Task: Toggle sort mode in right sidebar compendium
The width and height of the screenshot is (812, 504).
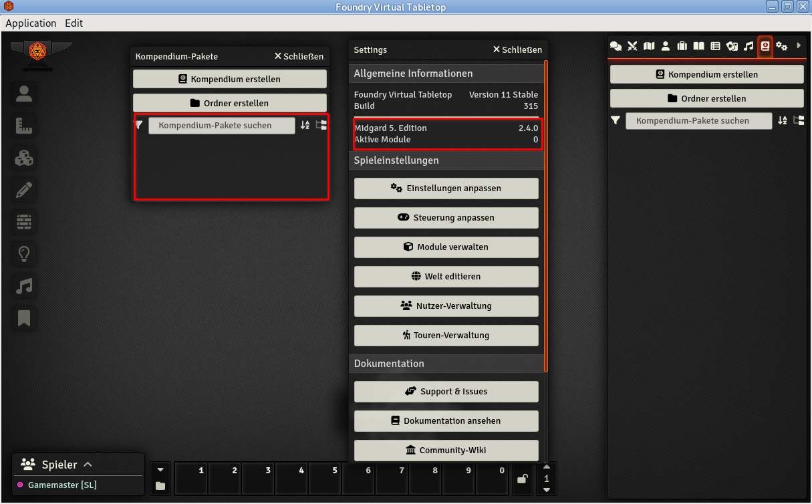Action: click(x=782, y=121)
